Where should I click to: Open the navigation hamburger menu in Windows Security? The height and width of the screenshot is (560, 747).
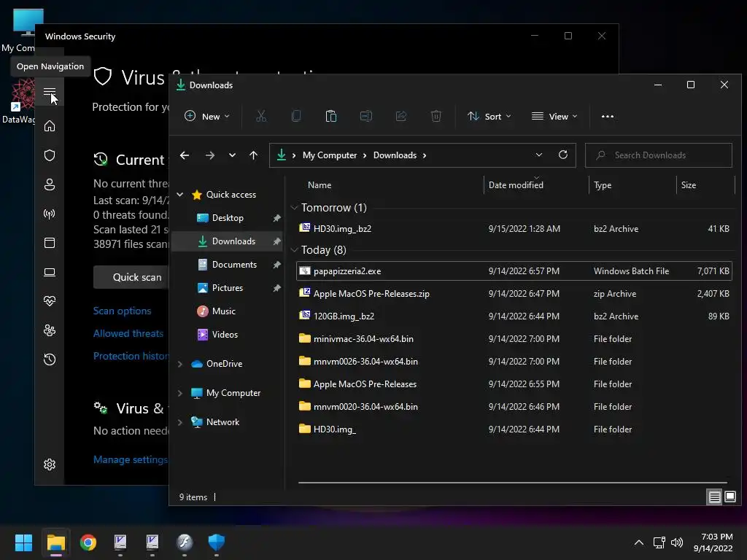coord(50,93)
